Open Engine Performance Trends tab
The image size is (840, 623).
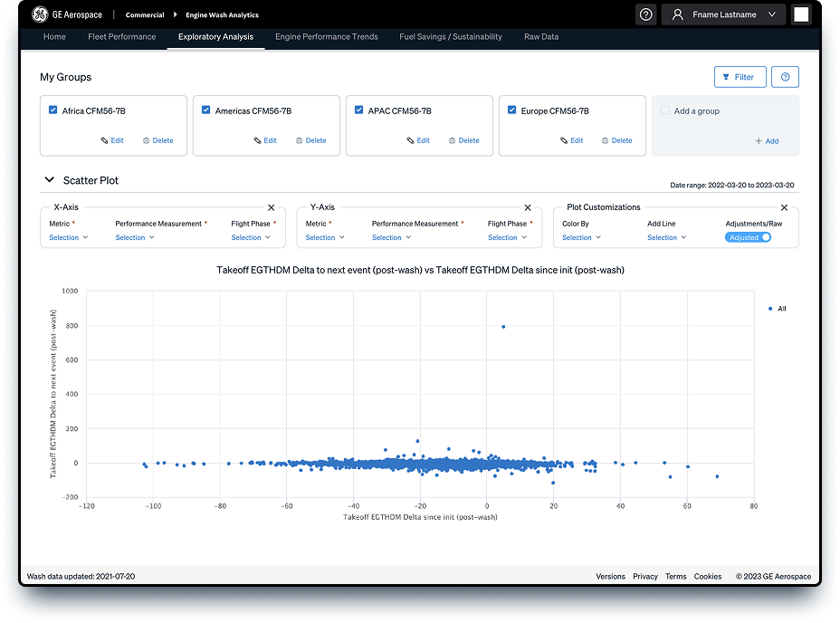tap(327, 37)
